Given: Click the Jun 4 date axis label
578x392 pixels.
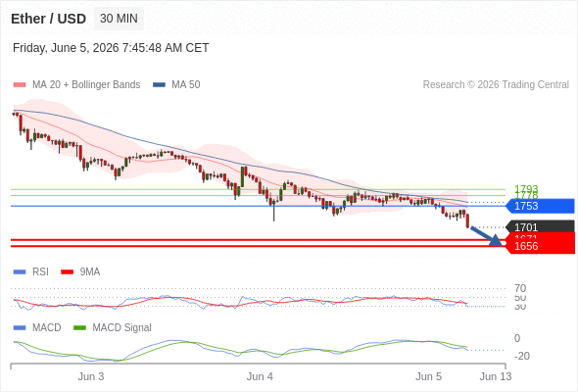Looking at the screenshot, I should coord(260,376).
